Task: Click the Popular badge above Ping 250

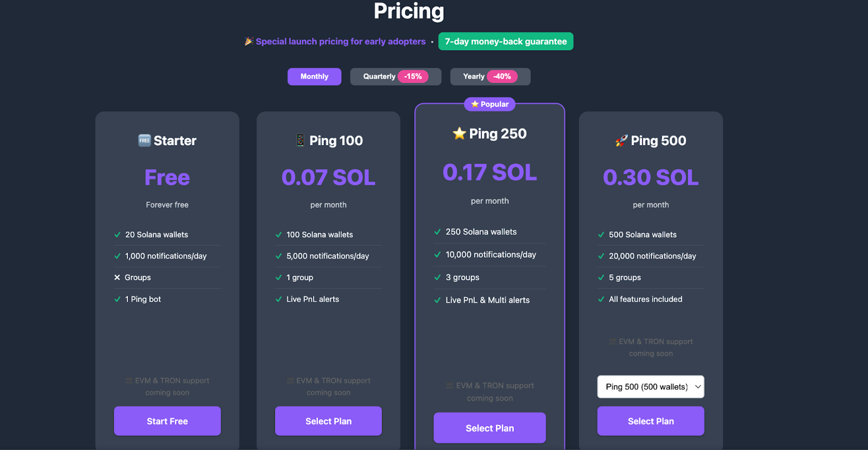Action: tap(489, 104)
